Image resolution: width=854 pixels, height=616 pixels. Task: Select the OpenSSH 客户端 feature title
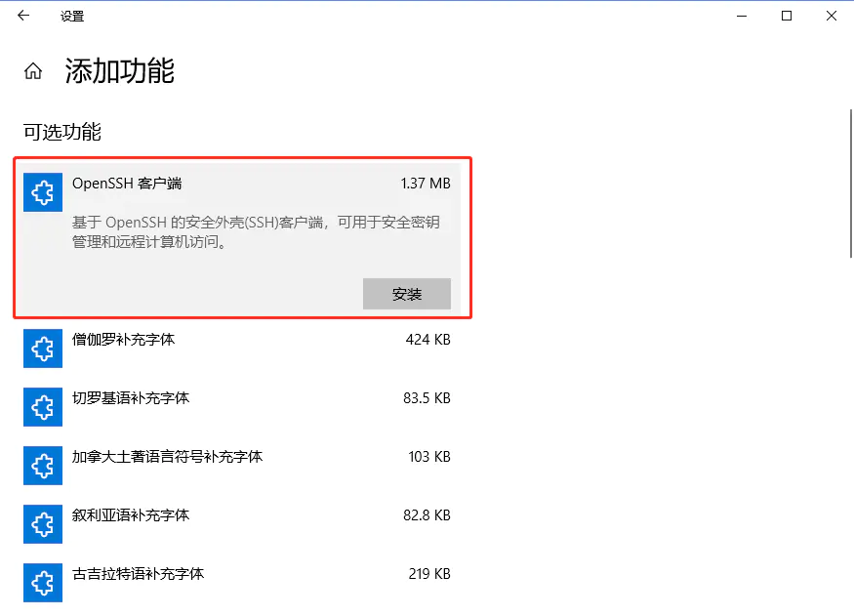click(127, 184)
